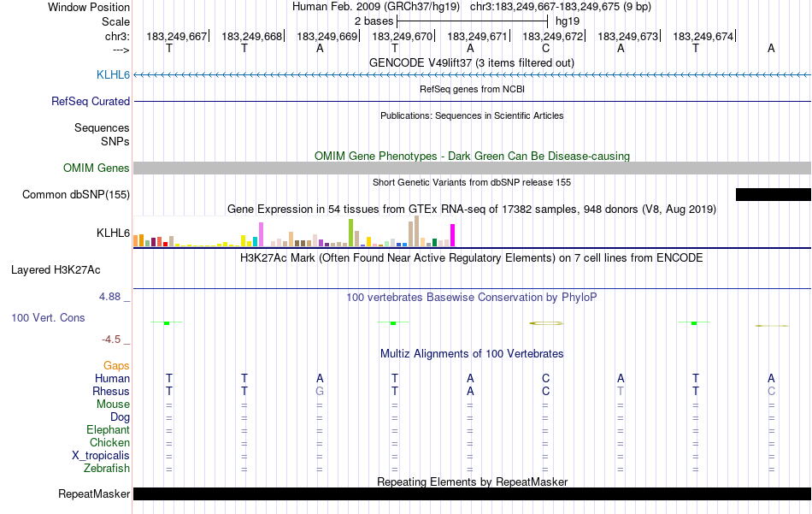This screenshot has height=514, width=812.
Task: Click the 'RefSeq genes from NCBI' title
Action: (472, 89)
